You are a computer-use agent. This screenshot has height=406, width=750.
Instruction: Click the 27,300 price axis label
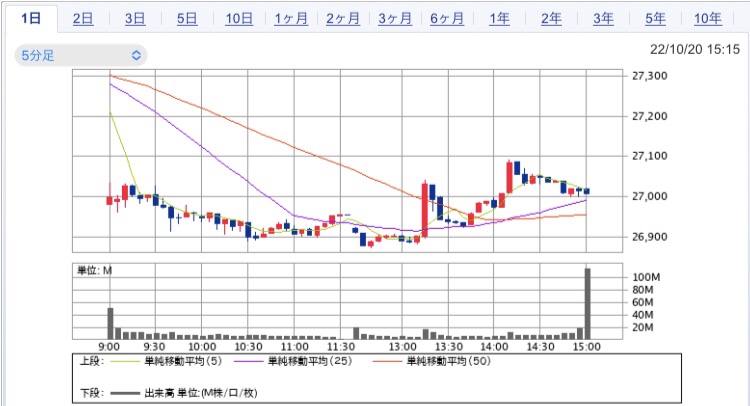point(650,76)
